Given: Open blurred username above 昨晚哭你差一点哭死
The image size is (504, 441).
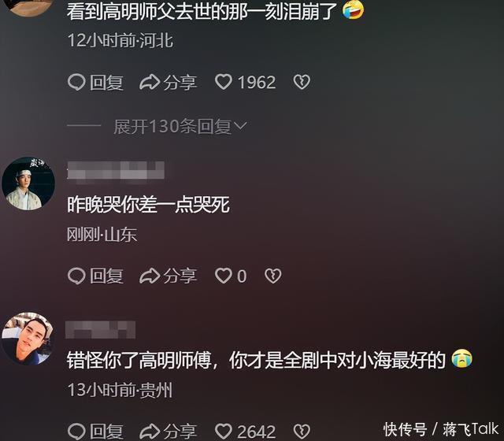Looking at the screenshot, I should 116,171.
